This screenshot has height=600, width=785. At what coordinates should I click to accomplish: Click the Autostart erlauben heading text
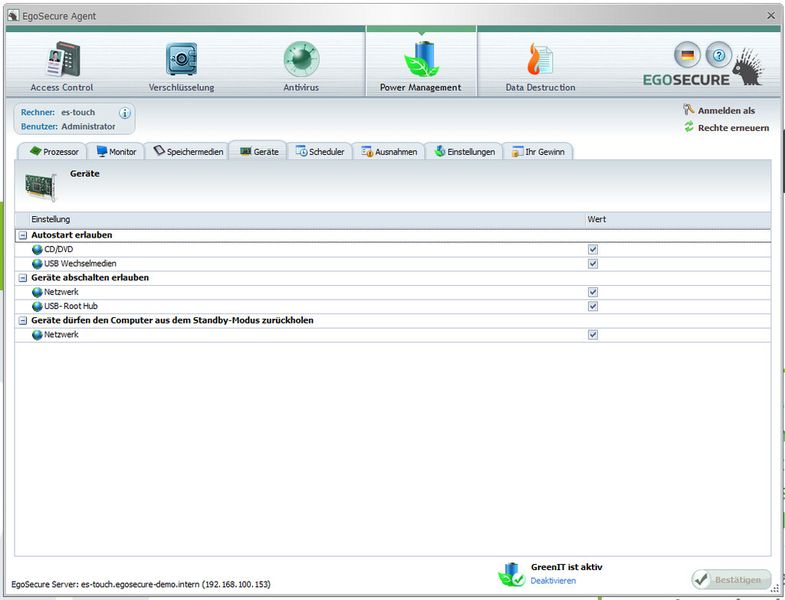[72, 235]
